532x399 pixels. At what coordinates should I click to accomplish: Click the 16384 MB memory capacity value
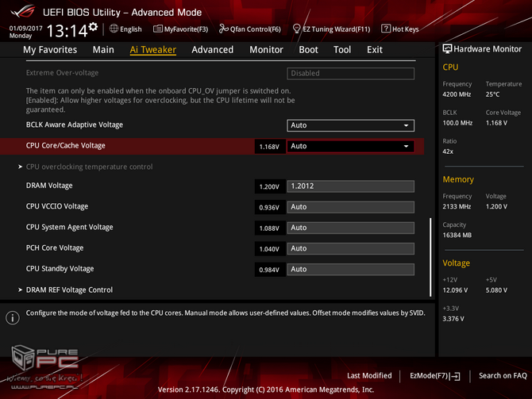tap(457, 236)
